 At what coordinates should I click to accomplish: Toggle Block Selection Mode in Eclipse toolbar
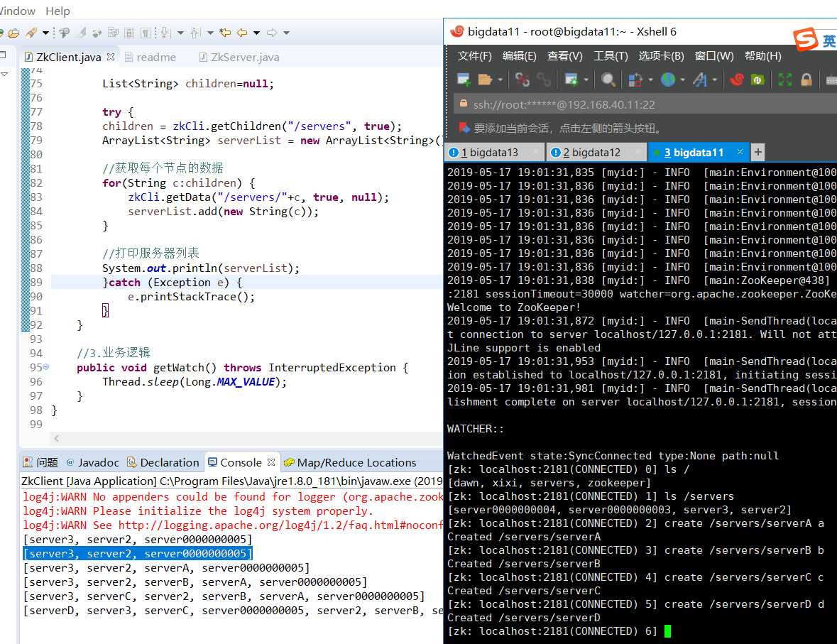129,33
